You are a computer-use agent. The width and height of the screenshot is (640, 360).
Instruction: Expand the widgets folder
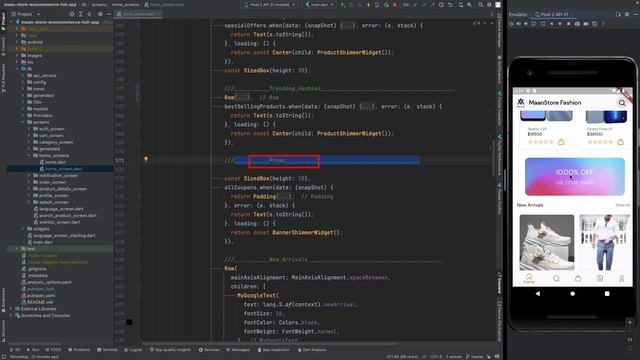(x=23, y=229)
